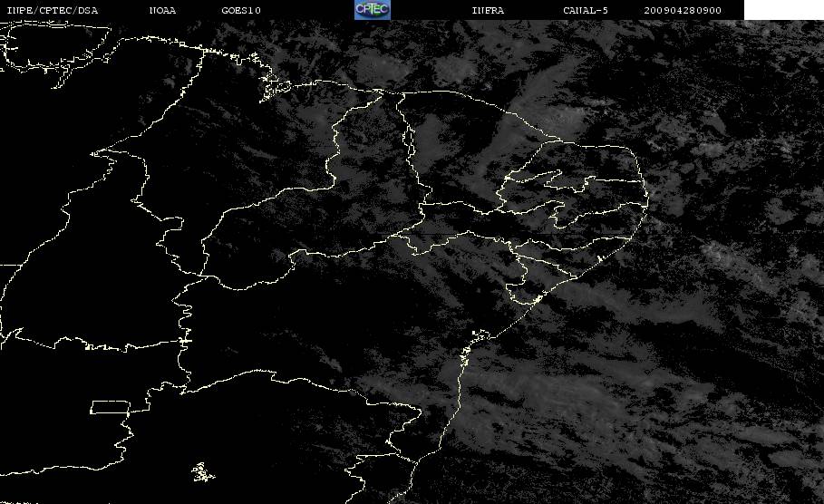The height and width of the screenshot is (504, 824).
Task: Click the CPTEC logo in the header
Action: point(372,10)
